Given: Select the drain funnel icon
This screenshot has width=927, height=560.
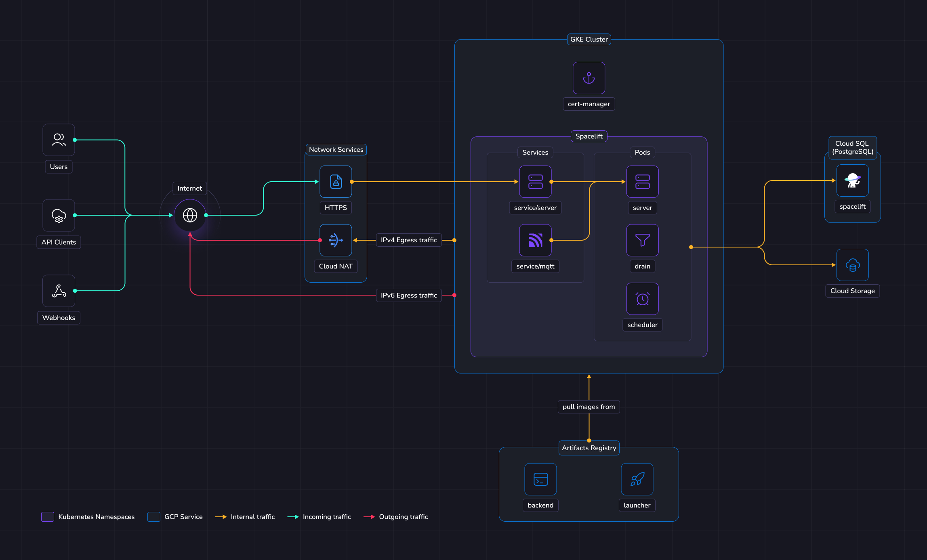Looking at the screenshot, I should point(642,240).
